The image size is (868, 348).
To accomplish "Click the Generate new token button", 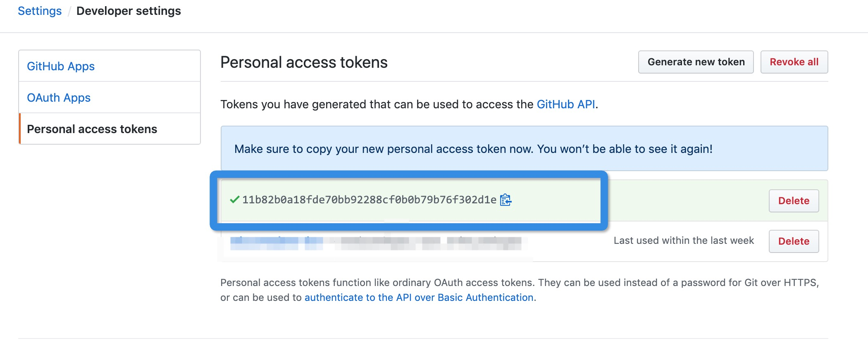I will click(696, 62).
